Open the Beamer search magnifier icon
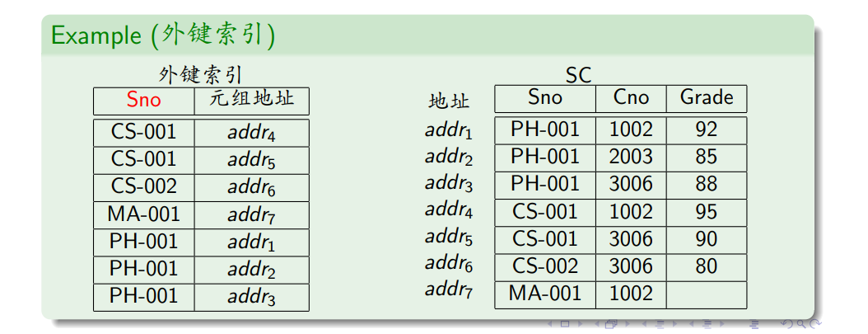868x334 pixels. (801, 325)
